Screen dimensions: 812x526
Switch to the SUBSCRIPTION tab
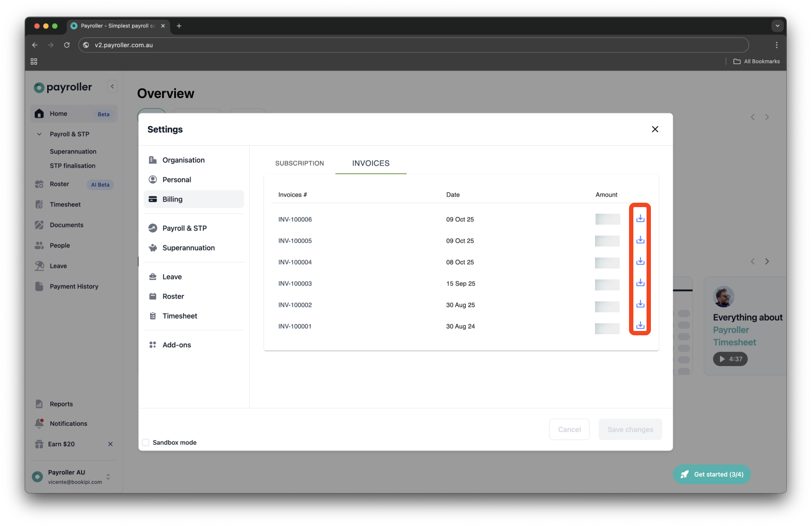[x=300, y=163]
